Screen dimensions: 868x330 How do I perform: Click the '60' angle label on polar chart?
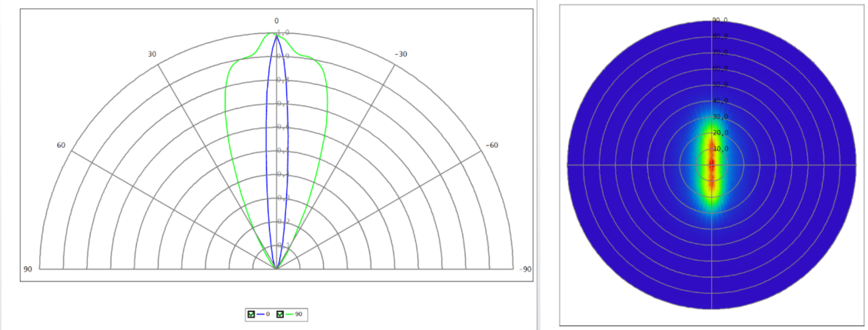click(x=61, y=145)
